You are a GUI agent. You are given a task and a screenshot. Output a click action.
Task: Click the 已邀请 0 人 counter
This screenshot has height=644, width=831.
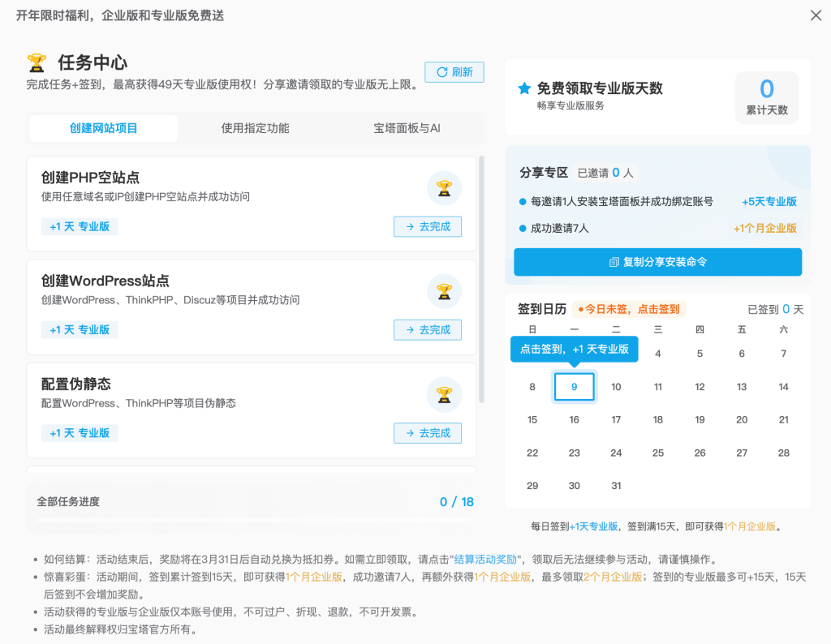tap(607, 171)
